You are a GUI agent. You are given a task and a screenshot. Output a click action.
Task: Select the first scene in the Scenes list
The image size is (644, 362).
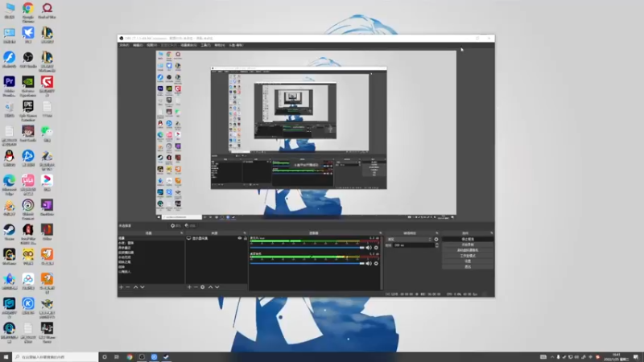point(151,238)
